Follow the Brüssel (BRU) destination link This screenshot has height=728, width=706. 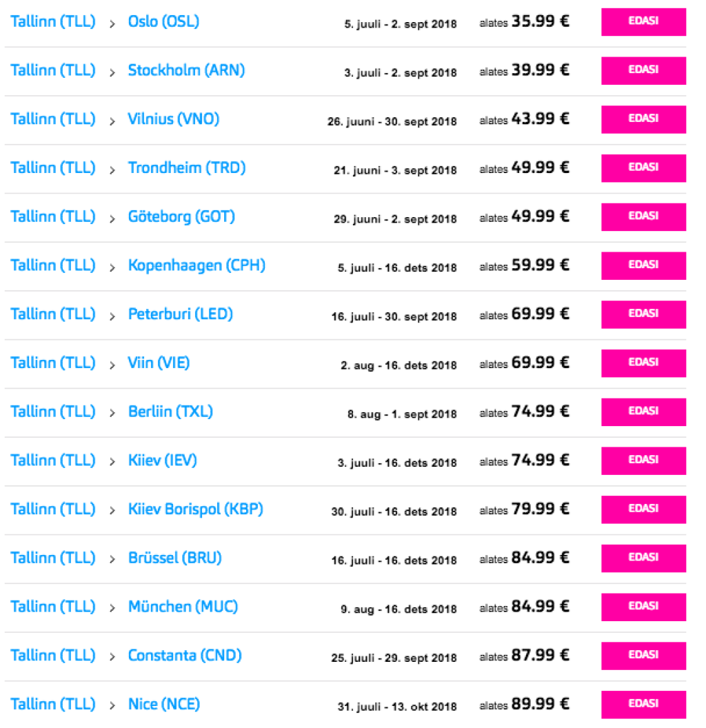[x=174, y=558]
